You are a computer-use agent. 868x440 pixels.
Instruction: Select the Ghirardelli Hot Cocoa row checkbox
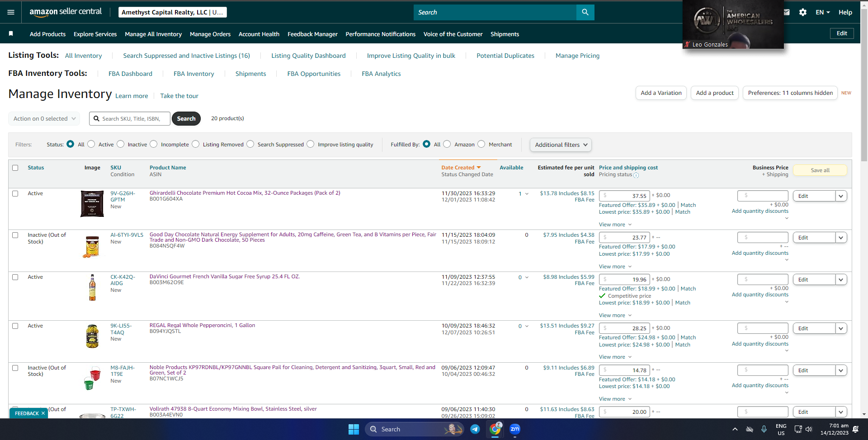[x=15, y=193]
